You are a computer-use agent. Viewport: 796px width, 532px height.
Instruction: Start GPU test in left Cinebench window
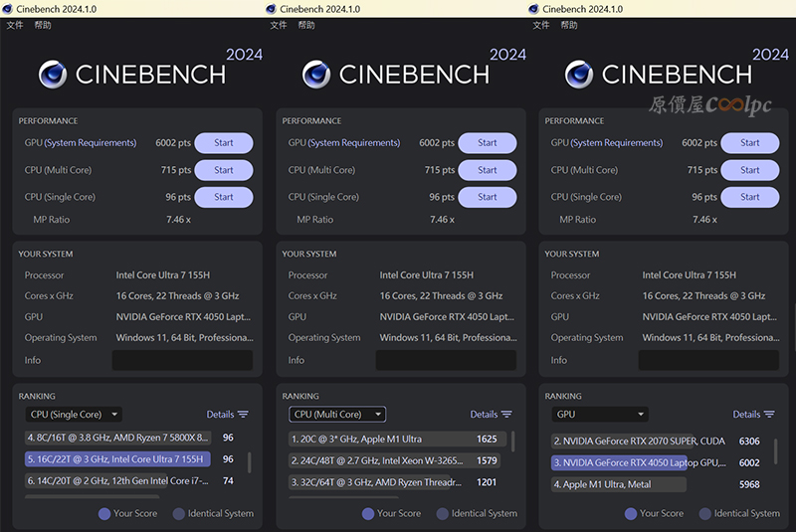click(x=223, y=143)
